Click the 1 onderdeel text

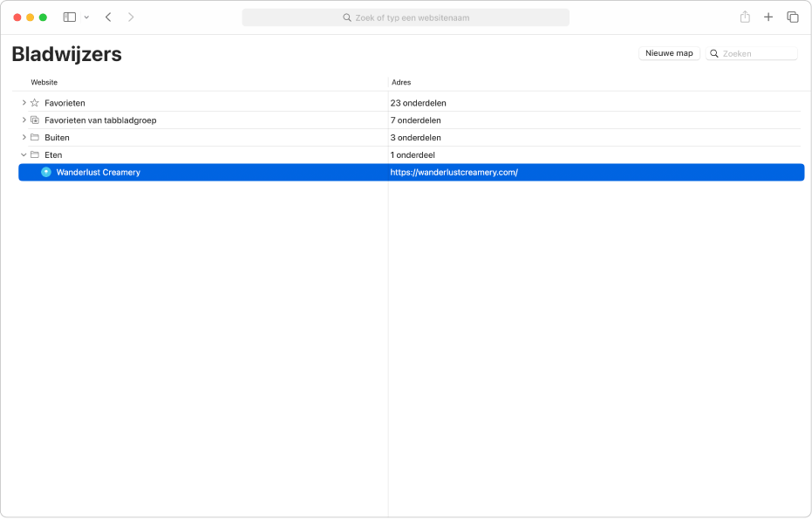click(x=413, y=154)
